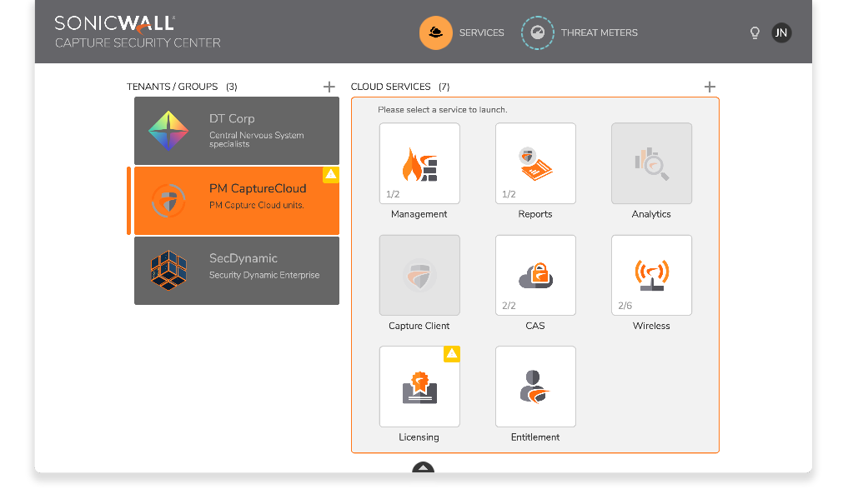The height and width of the screenshot is (504, 843).
Task: Add a new cloud service
Action: (710, 87)
